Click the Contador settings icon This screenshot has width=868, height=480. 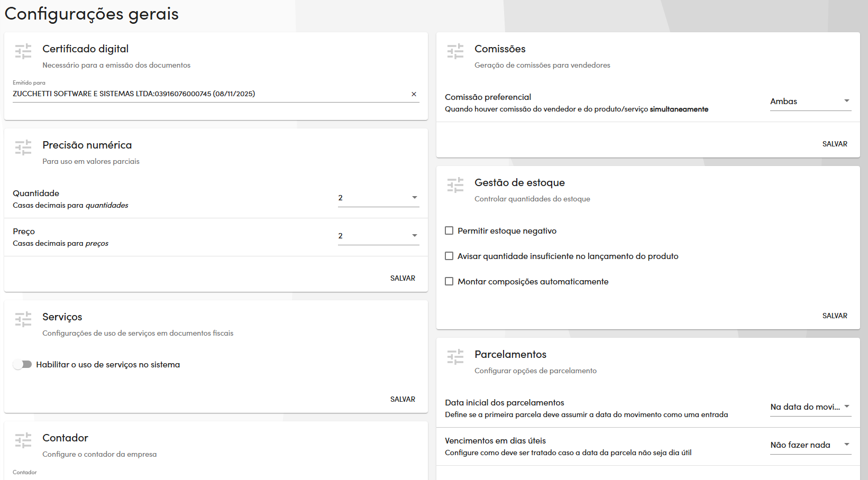[x=23, y=440]
